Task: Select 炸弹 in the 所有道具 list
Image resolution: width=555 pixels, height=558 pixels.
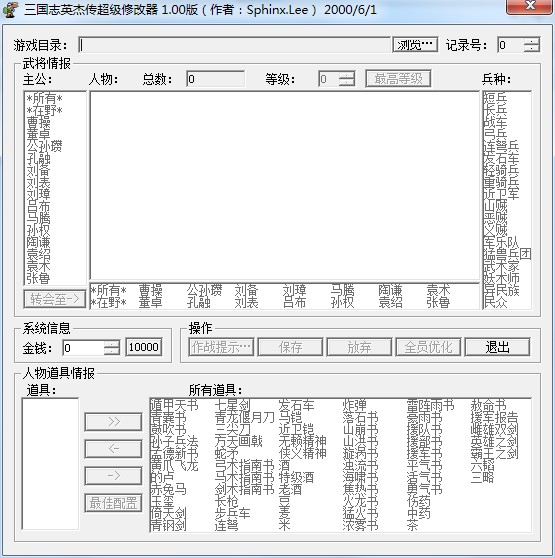Action: (x=355, y=405)
